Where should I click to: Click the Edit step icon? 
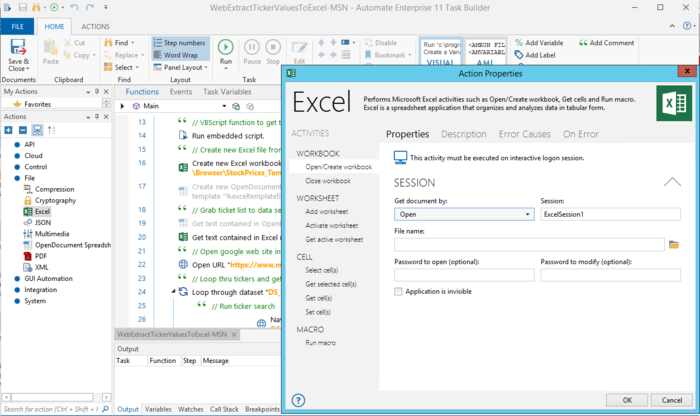click(x=299, y=48)
